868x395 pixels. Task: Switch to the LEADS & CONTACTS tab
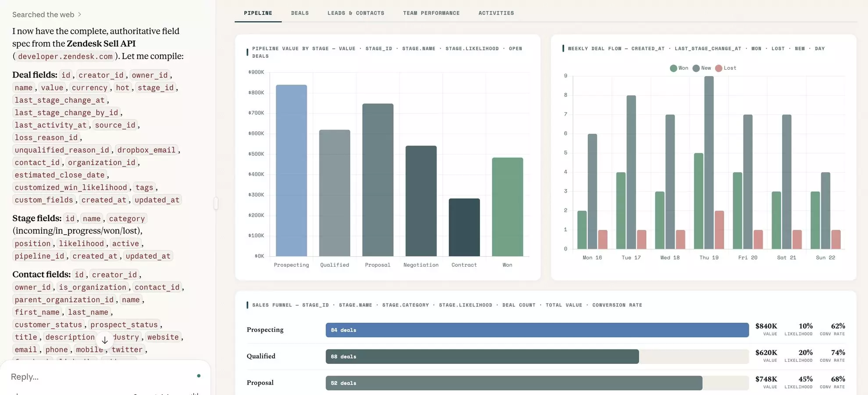point(356,13)
